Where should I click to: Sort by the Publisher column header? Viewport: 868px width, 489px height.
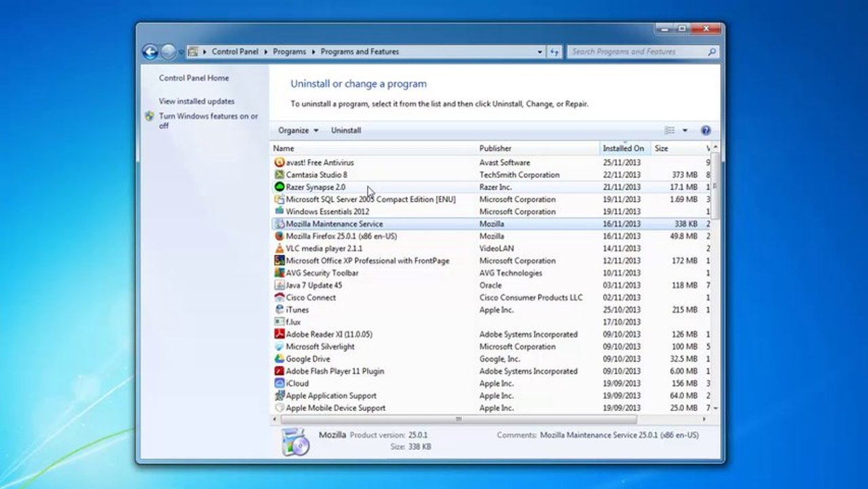538,148
